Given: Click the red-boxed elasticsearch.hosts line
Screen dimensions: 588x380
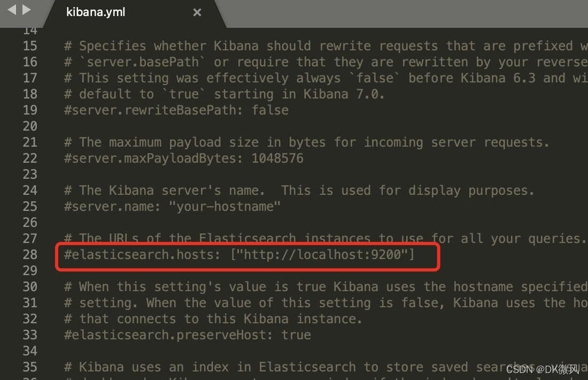Looking at the screenshot, I should [x=238, y=255].
